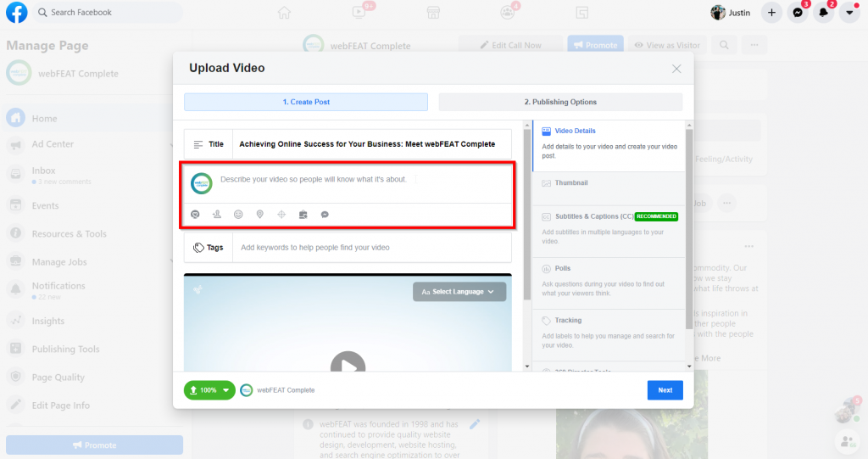
Task: Click the sidebar Promote button
Action: tap(94, 445)
